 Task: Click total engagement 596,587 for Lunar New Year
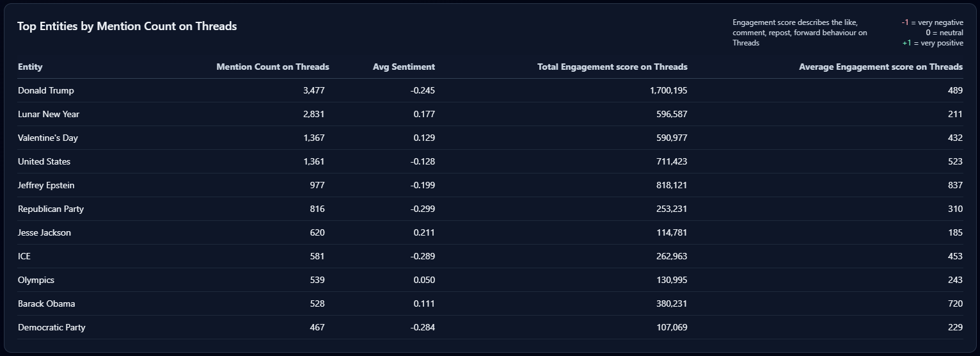[x=672, y=114]
